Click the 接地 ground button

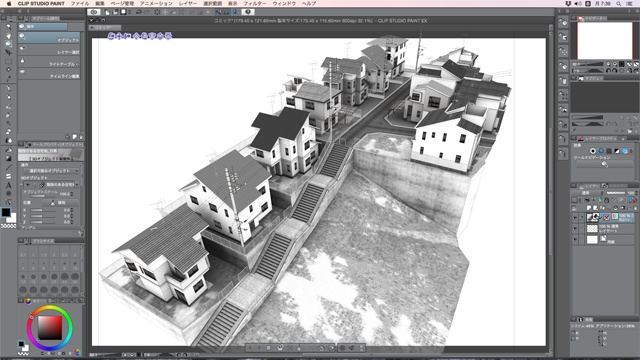pos(60,202)
